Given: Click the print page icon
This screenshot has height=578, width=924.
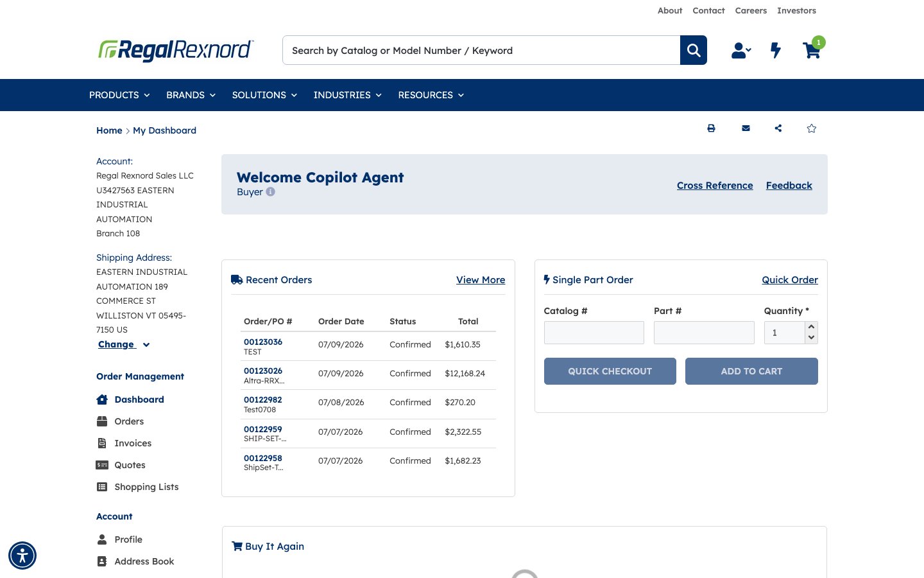Looking at the screenshot, I should (711, 128).
